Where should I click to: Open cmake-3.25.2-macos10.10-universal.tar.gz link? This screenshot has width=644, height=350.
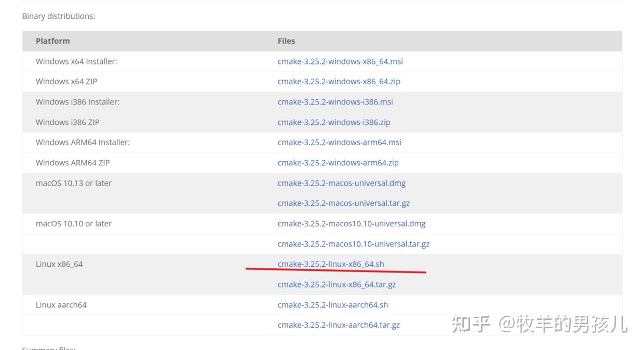(x=354, y=244)
